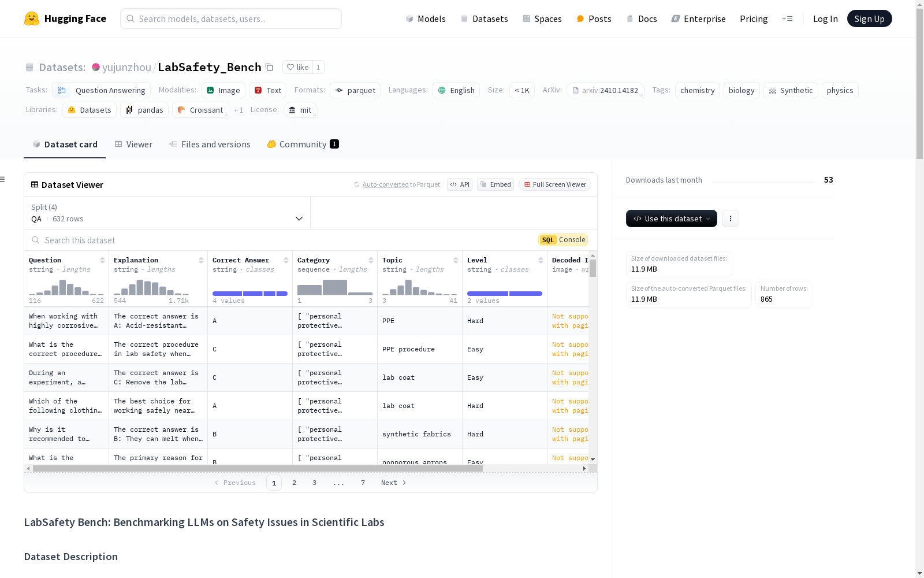Click the table's vertical scrollbar thumb
Image resolution: width=924 pixels, height=578 pixels.
593,268
